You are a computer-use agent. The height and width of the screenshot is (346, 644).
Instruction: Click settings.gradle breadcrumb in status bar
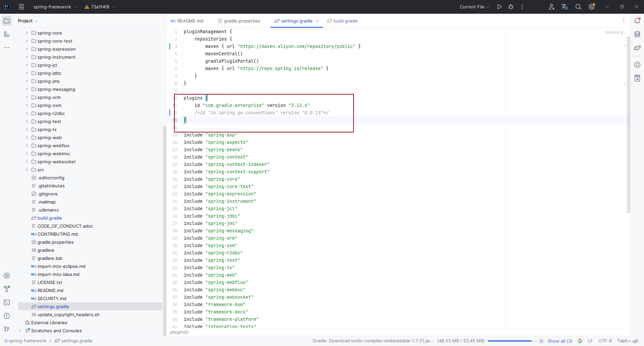(73, 341)
